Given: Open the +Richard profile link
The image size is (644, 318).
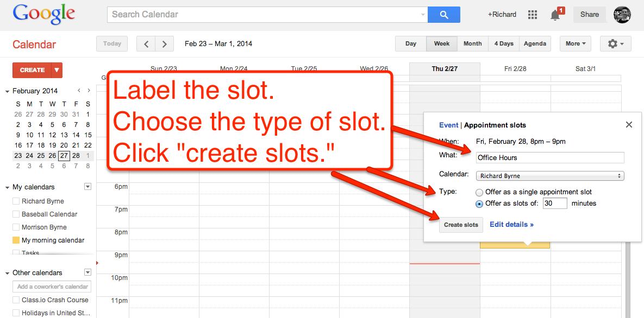Looking at the screenshot, I should [x=502, y=14].
